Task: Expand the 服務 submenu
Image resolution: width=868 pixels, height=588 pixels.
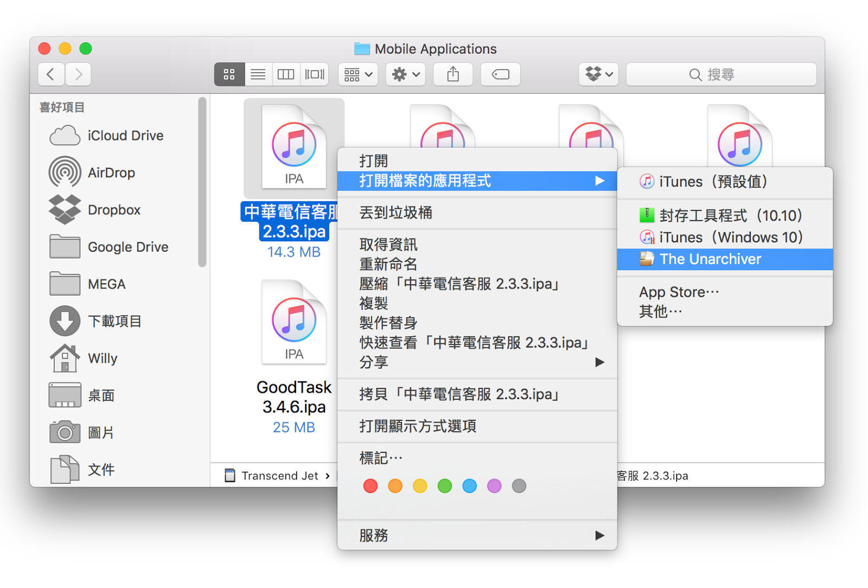Action: pyautogui.click(x=477, y=535)
